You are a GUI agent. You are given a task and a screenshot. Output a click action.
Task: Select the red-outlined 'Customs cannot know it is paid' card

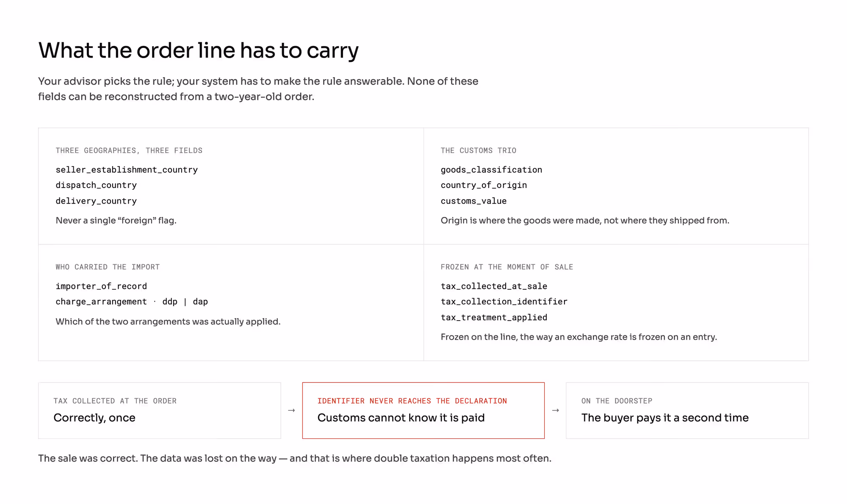pyautogui.click(x=423, y=410)
